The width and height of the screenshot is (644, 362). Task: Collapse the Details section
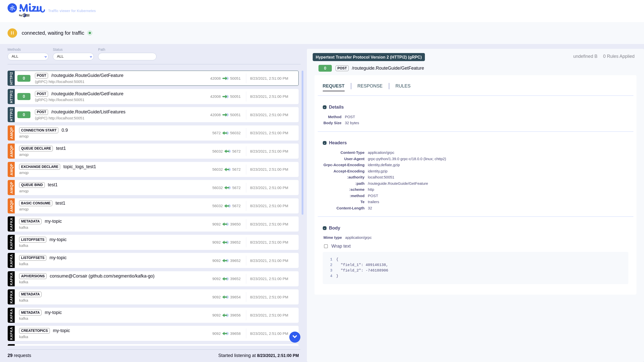pos(325,107)
